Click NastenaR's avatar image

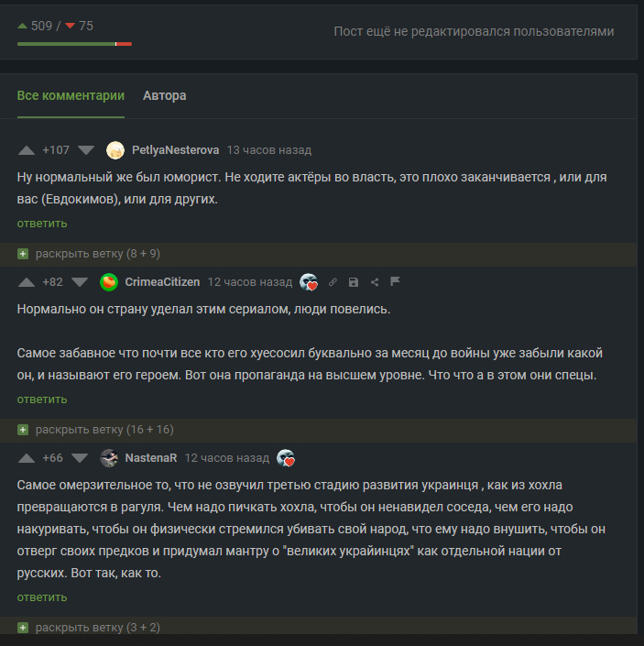click(x=109, y=458)
